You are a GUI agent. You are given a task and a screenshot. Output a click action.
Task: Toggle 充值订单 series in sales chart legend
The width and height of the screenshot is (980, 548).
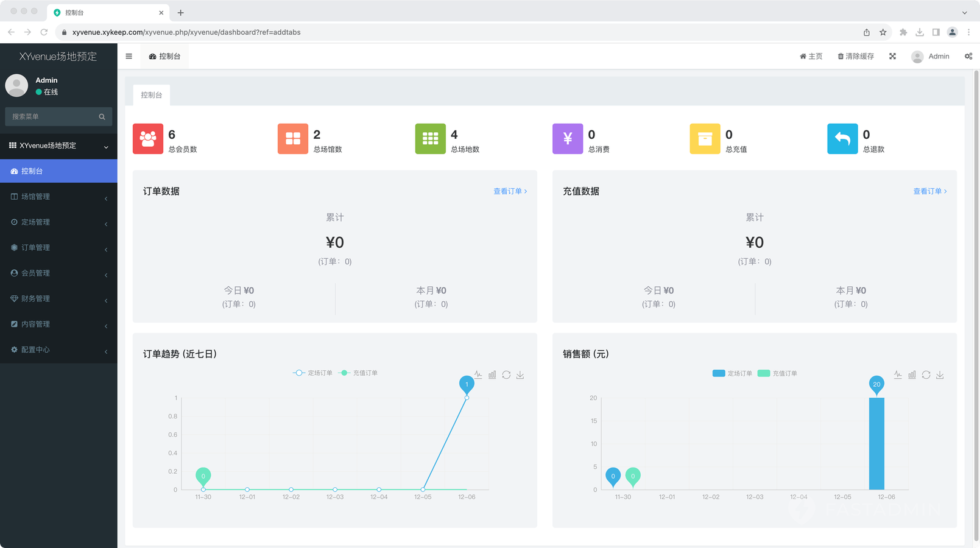tap(777, 373)
